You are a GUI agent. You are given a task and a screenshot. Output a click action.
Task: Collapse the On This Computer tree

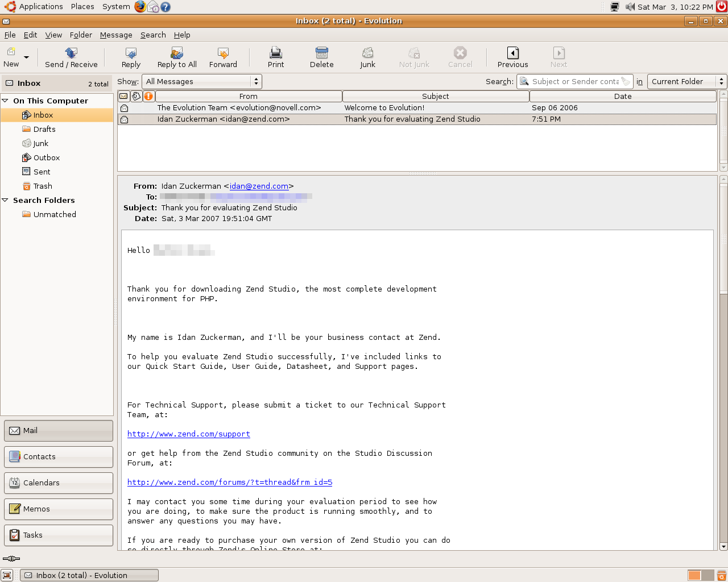pos(5,101)
